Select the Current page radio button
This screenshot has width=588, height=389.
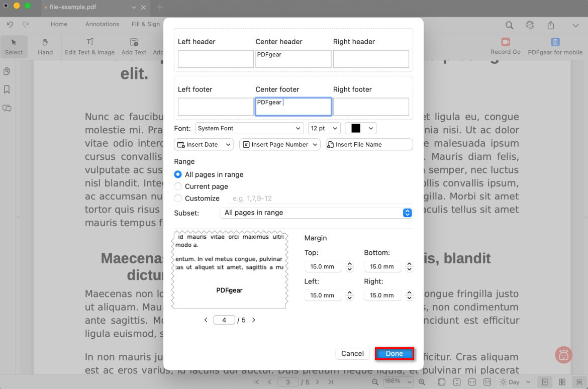point(177,186)
